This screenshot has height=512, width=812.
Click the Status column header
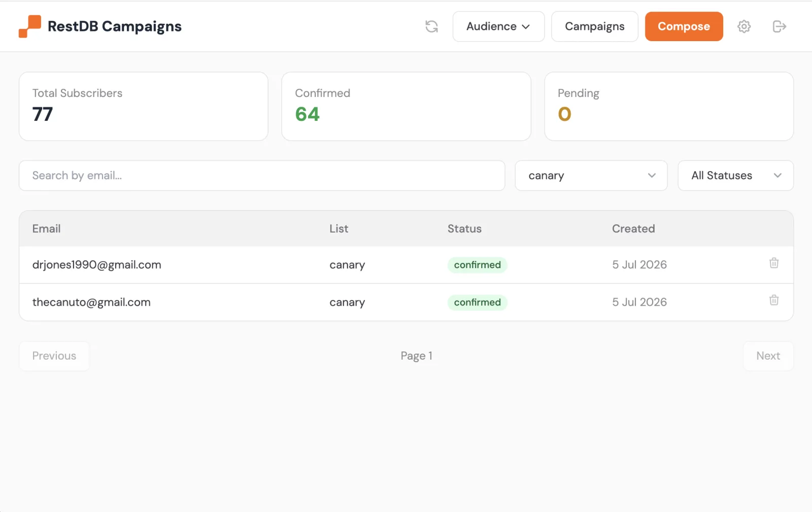464,229
